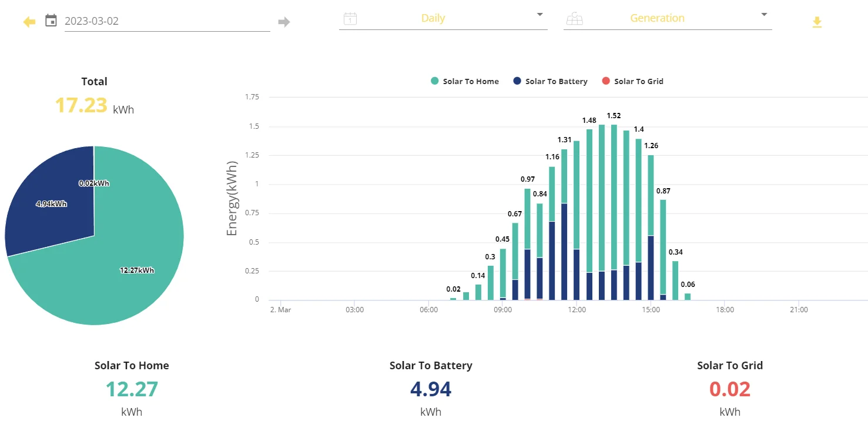Click the 12.27 Solar To Home value
This screenshot has height=421, width=868.
132,389
